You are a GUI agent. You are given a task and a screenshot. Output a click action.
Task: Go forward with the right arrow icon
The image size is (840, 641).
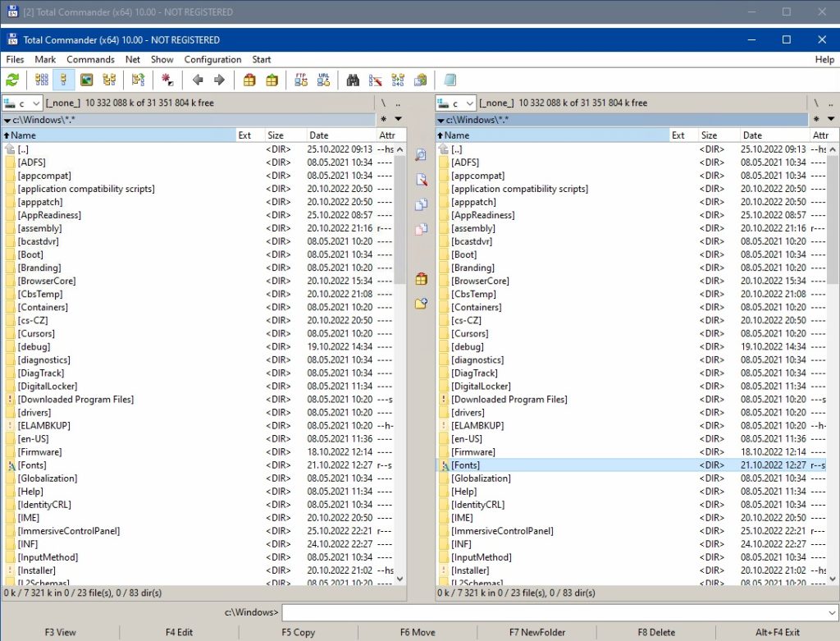coord(219,80)
